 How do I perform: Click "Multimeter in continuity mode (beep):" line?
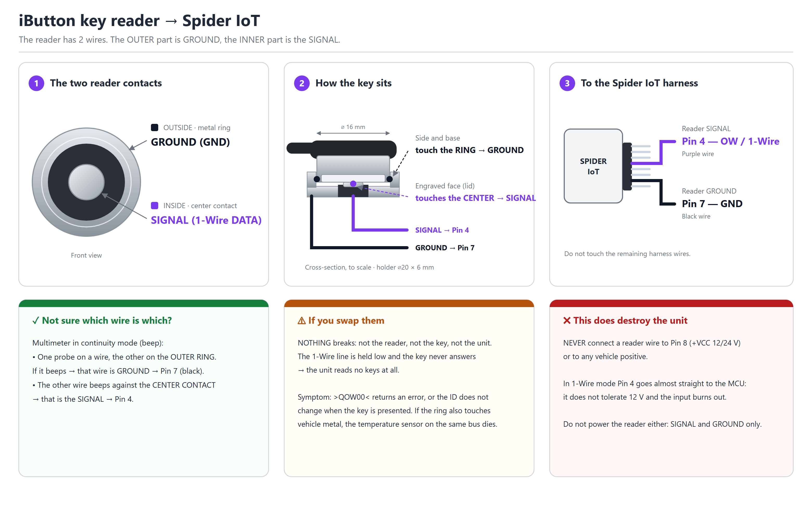(98, 343)
